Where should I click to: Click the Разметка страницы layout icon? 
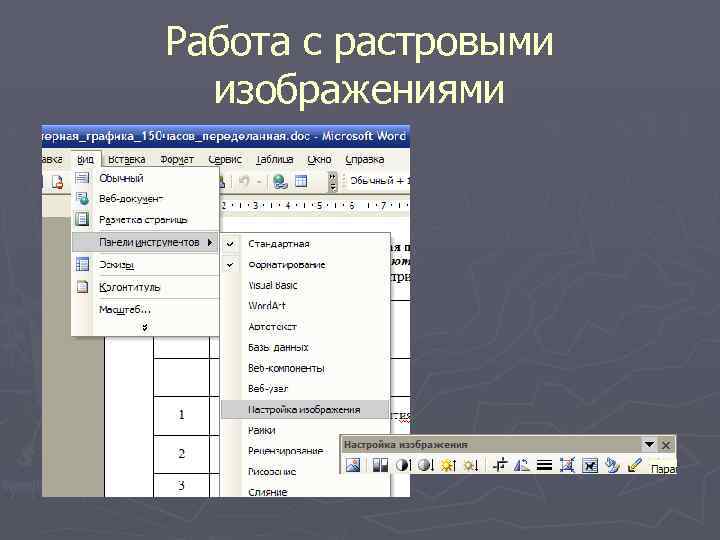(82, 219)
